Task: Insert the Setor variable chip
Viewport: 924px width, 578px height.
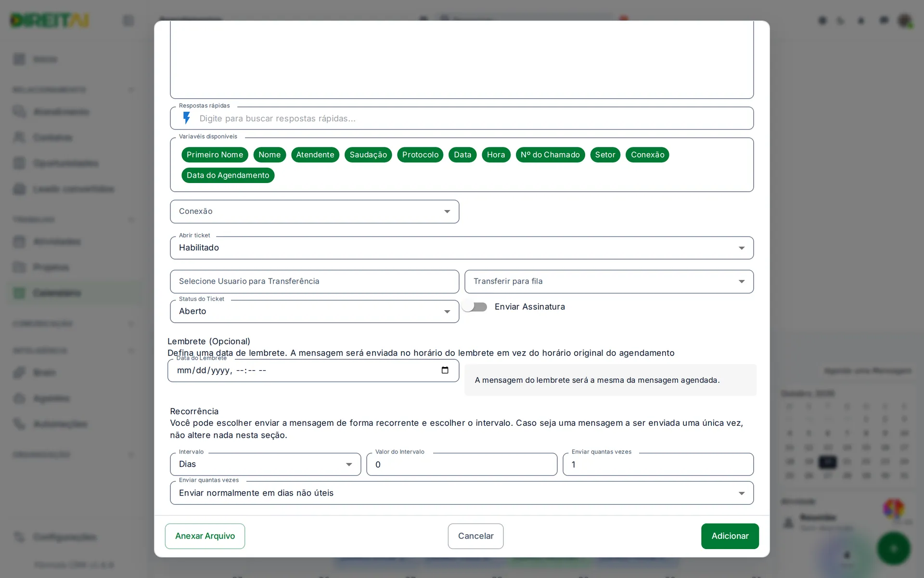Action: [x=605, y=155]
